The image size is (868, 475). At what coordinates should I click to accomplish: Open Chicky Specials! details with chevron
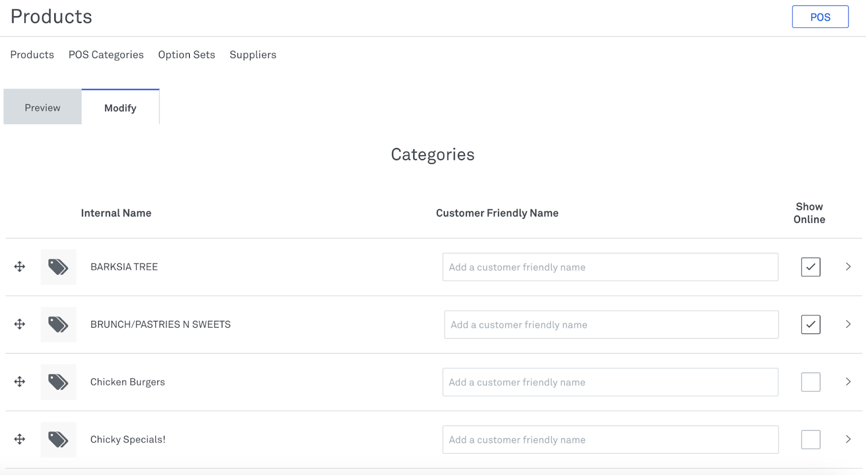(848, 439)
